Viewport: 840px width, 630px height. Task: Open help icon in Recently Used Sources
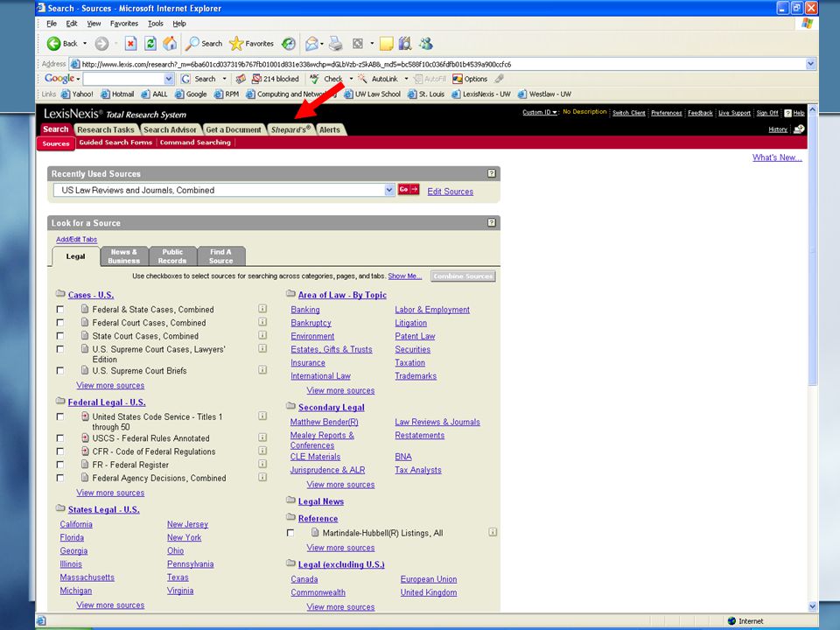click(x=492, y=173)
